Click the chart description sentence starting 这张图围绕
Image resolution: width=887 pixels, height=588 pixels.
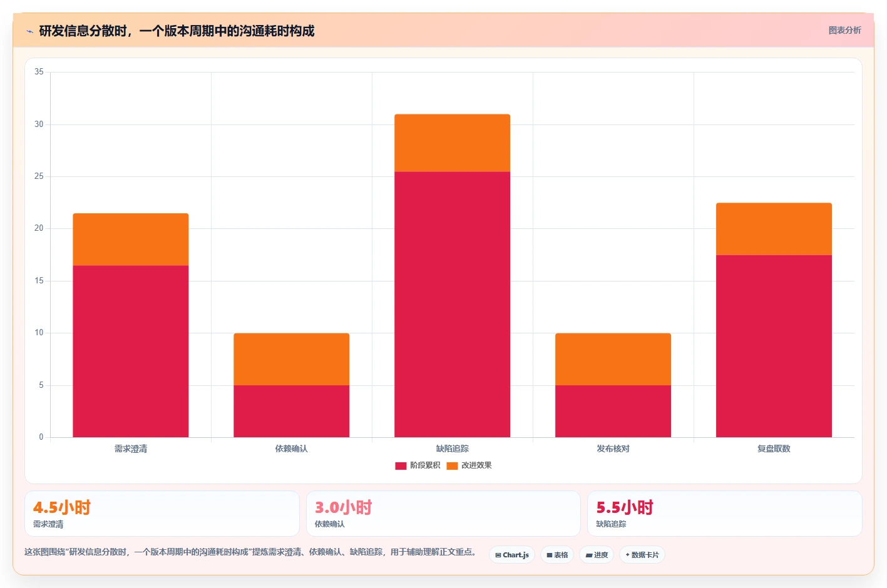point(252,552)
